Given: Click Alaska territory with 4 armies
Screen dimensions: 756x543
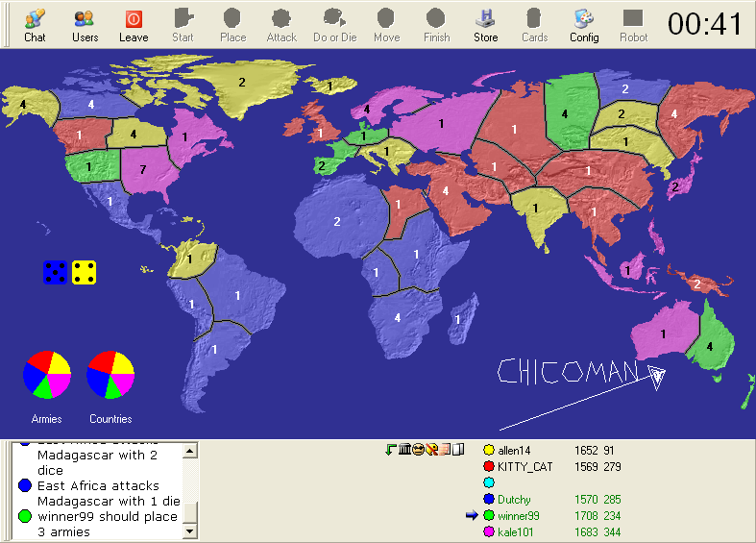Looking at the screenshot, I should (23, 105).
